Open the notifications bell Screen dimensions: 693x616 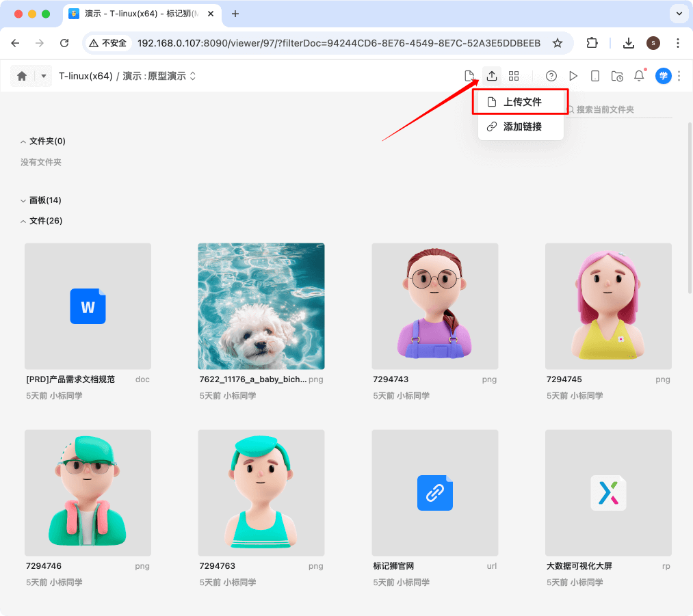639,76
